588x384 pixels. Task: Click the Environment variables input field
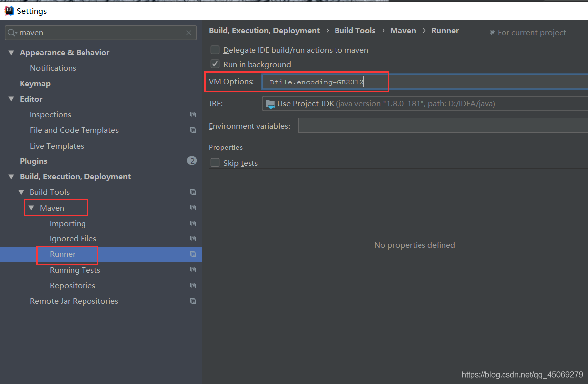pyautogui.click(x=443, y=126)
